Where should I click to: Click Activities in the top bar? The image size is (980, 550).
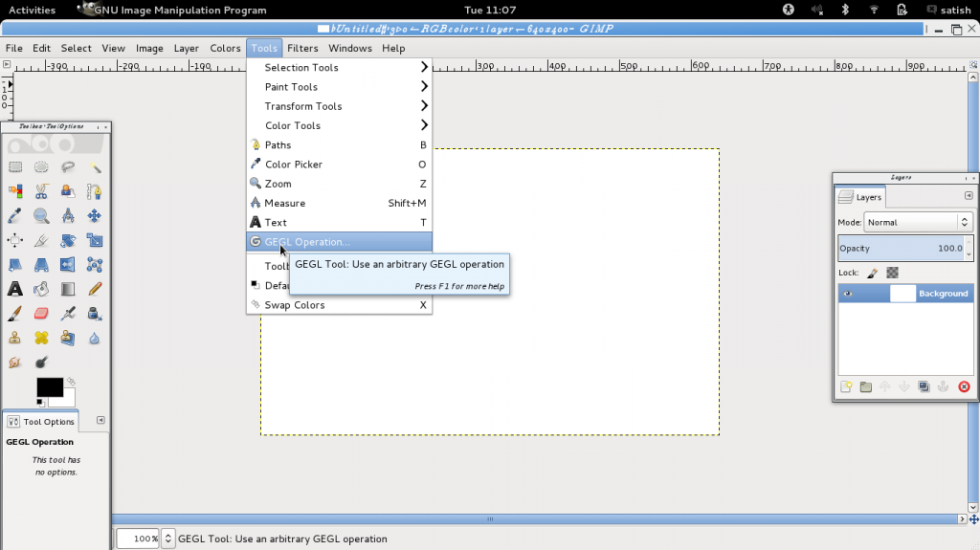click(x=32, y=10)
